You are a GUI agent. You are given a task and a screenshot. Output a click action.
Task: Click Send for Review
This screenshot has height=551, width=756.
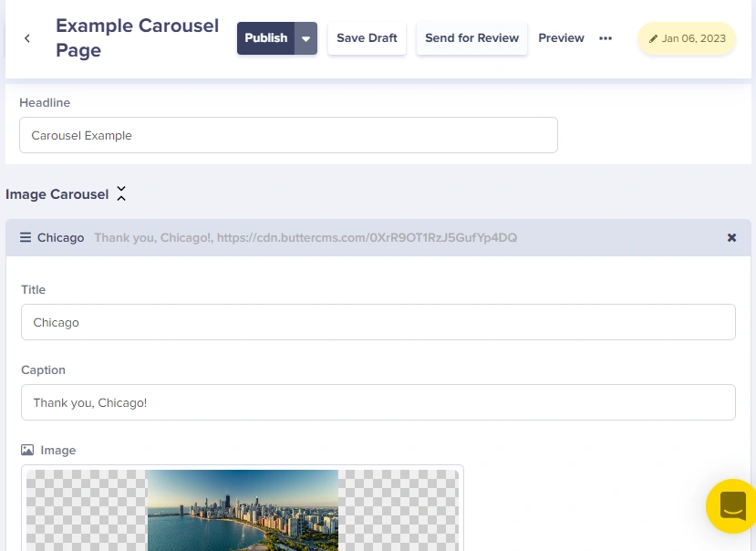point(471,38)
